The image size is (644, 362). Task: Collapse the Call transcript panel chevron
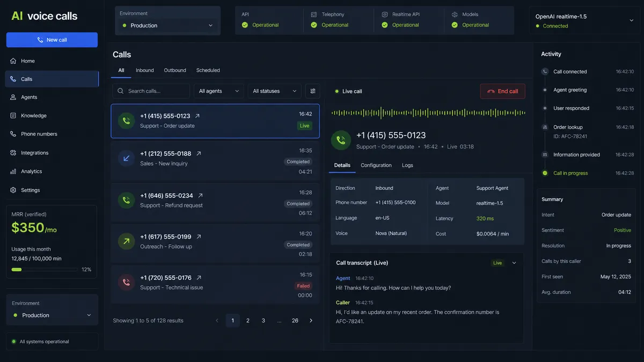[514, 263]
